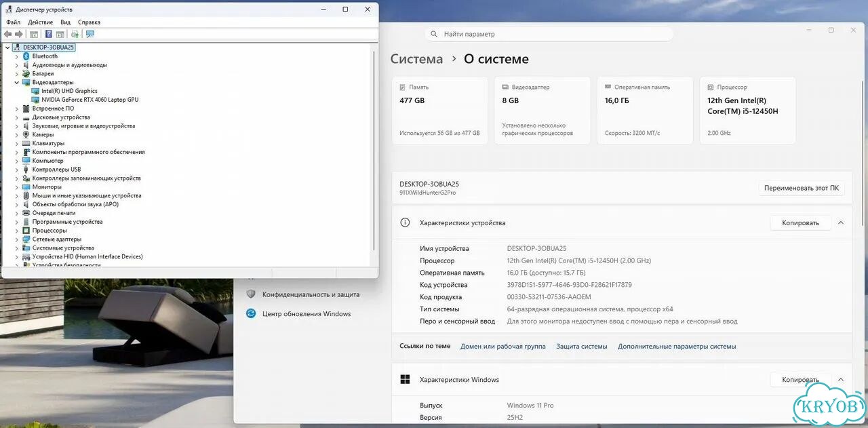The height and width of the screenshot is (428, 868).
Task: Collapse the Характеристики Windows section chevron
Action: pos(841,380)
